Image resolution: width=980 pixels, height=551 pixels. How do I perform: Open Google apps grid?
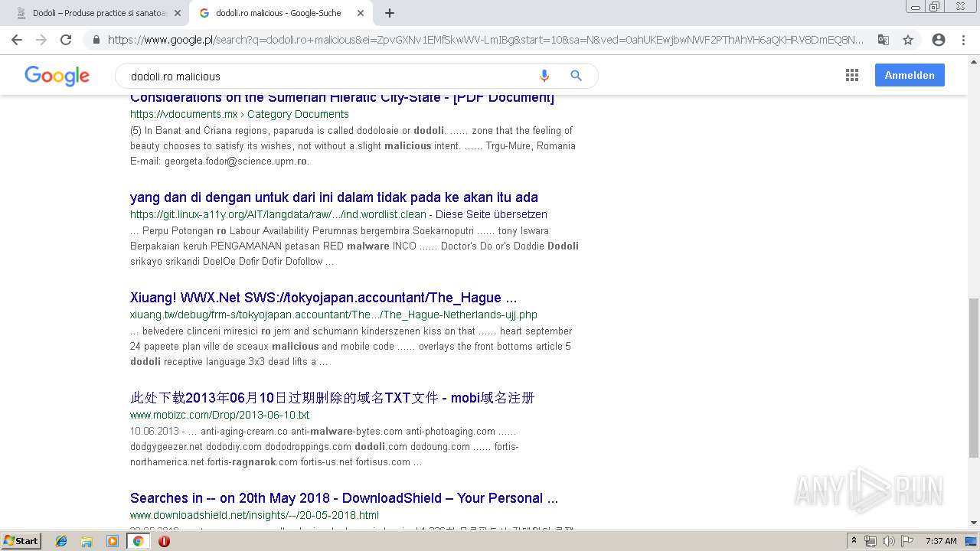[x=851, y=75]
